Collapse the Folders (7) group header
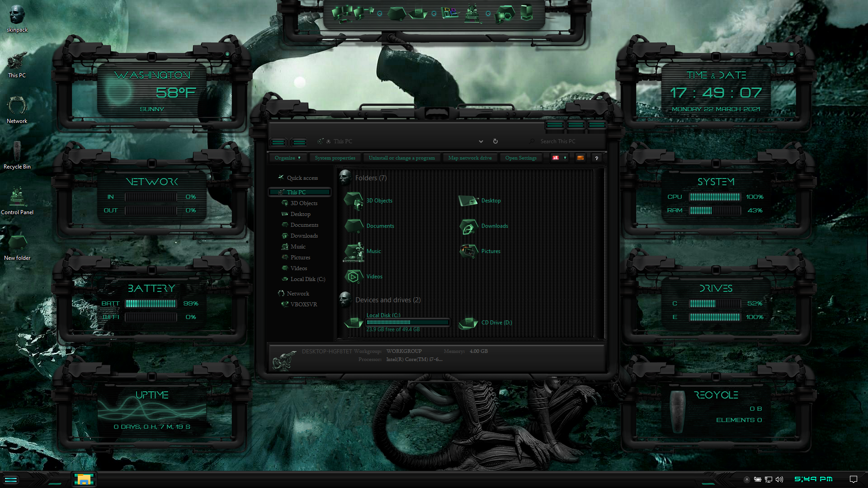The width and height of the screenshot is (868, 488). (370, 178)
